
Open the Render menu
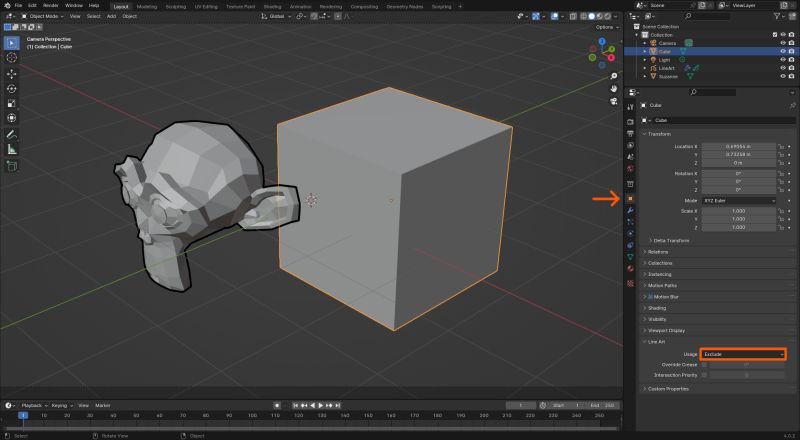tap(51, 6)
